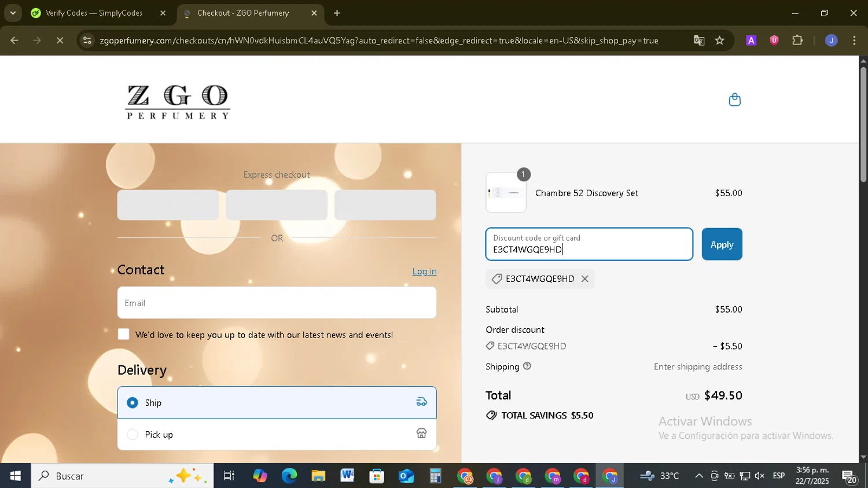Open Microsoft Store from taskbar
The width and height of the screenshot is (868, 488).
(377, 476)
